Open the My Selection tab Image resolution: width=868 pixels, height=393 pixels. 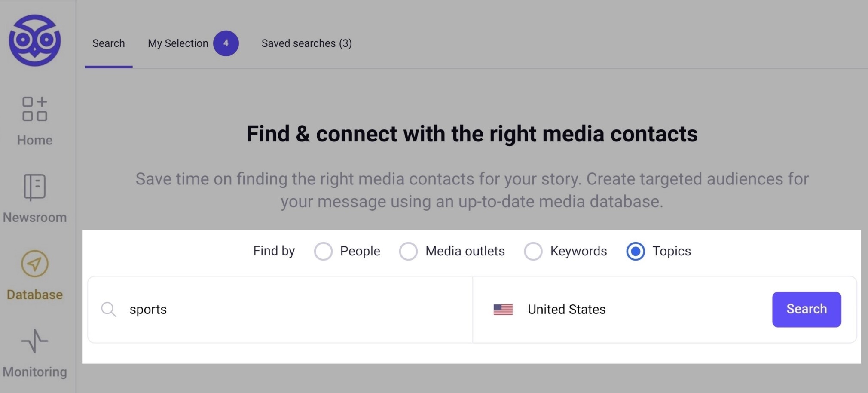tap(178, 43)
